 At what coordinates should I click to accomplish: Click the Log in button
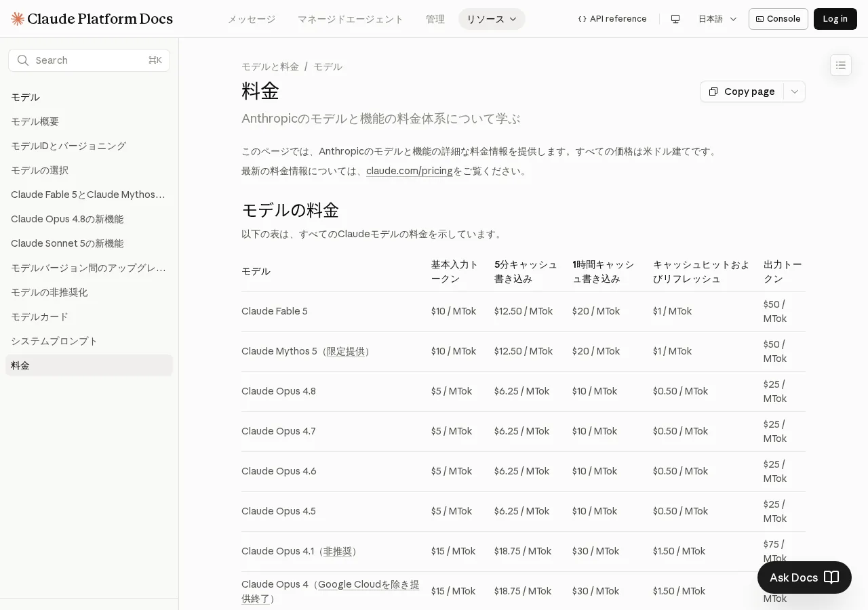(835, 19)
